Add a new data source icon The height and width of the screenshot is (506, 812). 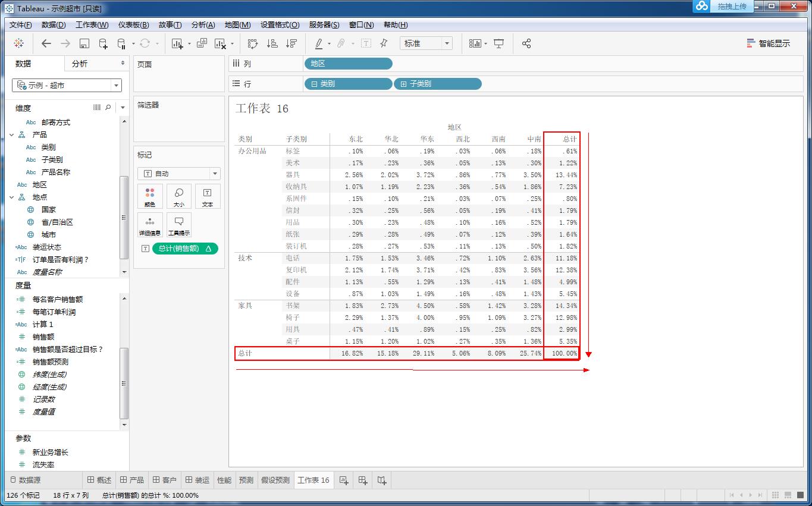(103, 43)
